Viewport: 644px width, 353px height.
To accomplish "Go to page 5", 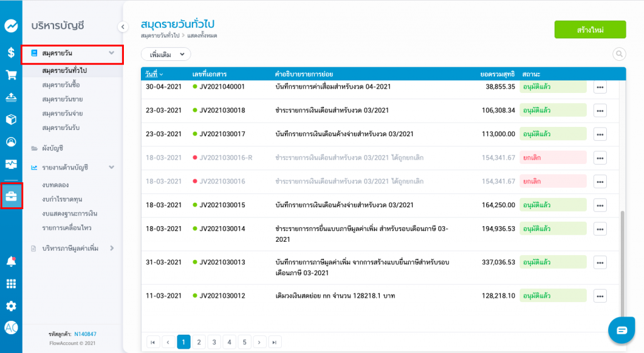I will tap(245, 342).
